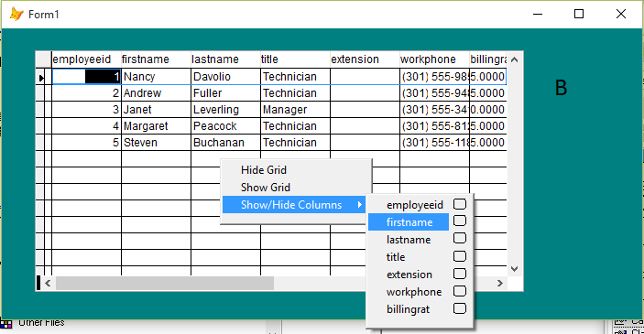This screenshot has width=644, height=334.
Task: Click Janet's workphone cell
Action: click(x=434, y=110)
